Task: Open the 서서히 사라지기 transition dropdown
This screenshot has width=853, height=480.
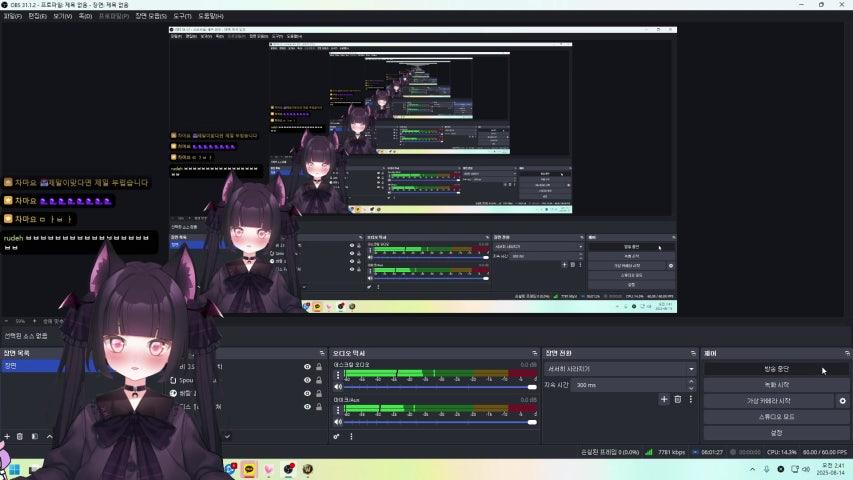Action: (x=620, y=369)
